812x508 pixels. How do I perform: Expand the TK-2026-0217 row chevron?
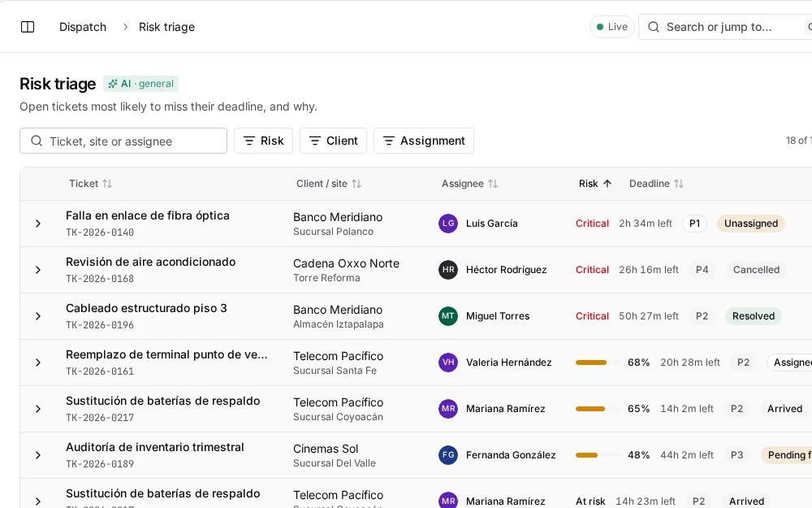tap(38, 409)
